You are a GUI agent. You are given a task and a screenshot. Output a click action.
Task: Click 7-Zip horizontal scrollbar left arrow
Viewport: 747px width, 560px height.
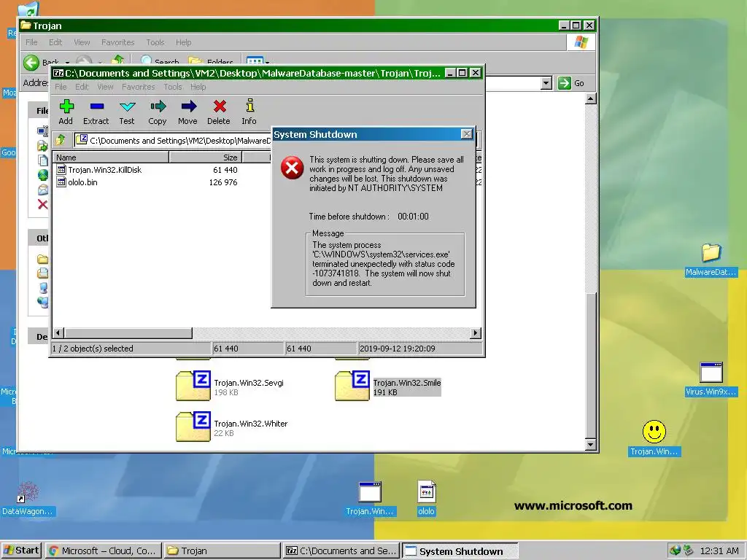58,332
